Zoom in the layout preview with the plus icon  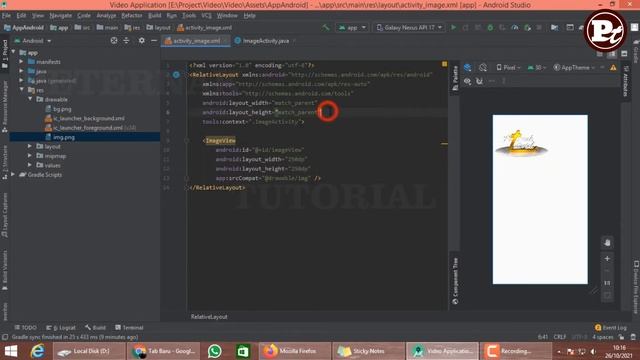pyautogui.click(x=607, y=258)
